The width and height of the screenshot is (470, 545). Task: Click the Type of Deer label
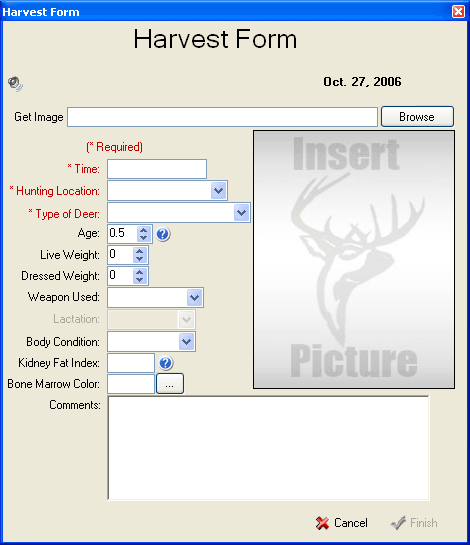click(x=64, y=214)
